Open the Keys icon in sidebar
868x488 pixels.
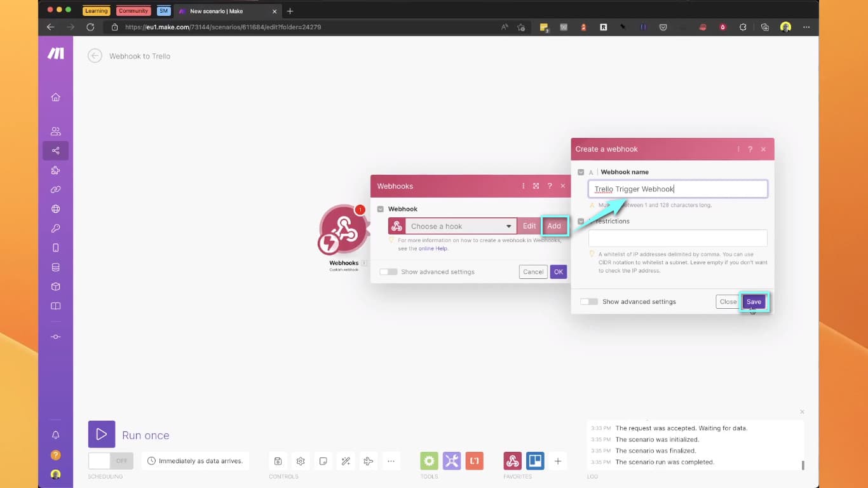(55, 228)
